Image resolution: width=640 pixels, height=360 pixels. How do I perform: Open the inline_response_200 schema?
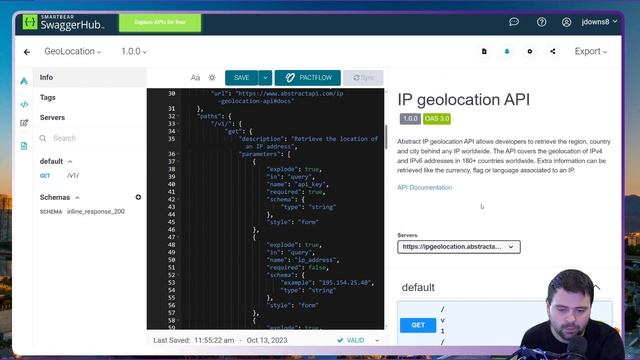(x=82, y=212)
